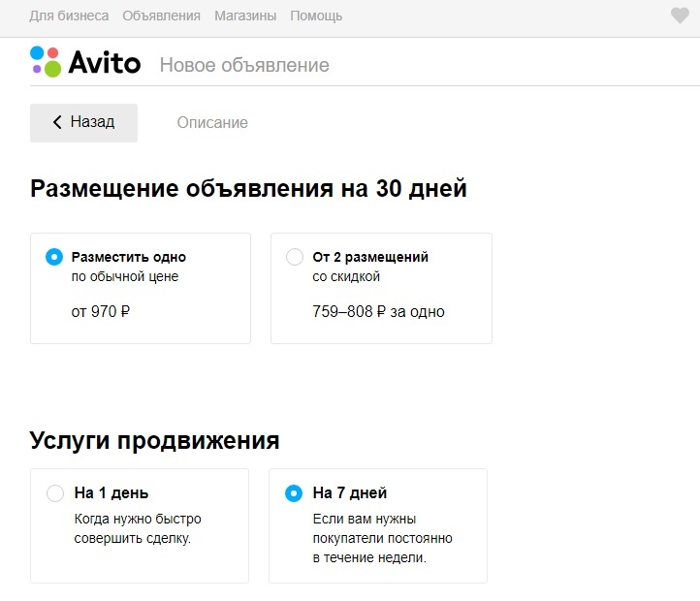
Task: Open favorites via the heart icon
Action: (x=680, y=16)
